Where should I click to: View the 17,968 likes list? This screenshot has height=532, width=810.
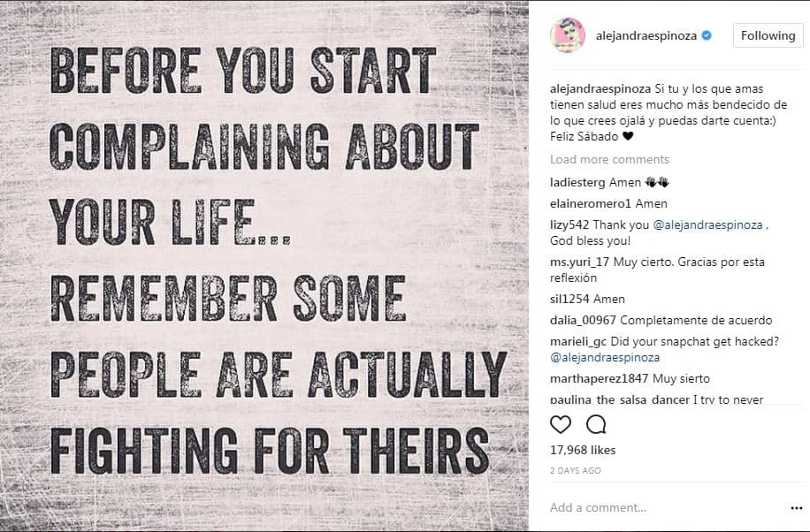(583, 451)
